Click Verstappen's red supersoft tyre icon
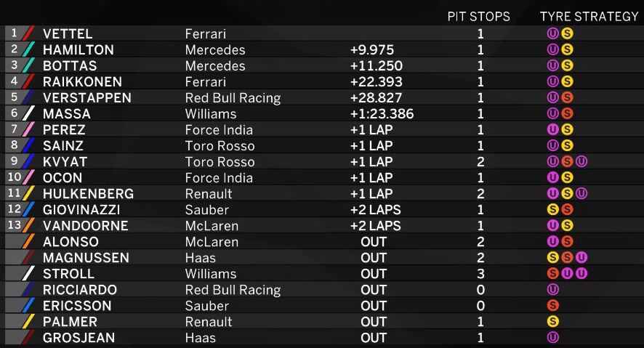 pyautogui.click(x=567, y=97)
